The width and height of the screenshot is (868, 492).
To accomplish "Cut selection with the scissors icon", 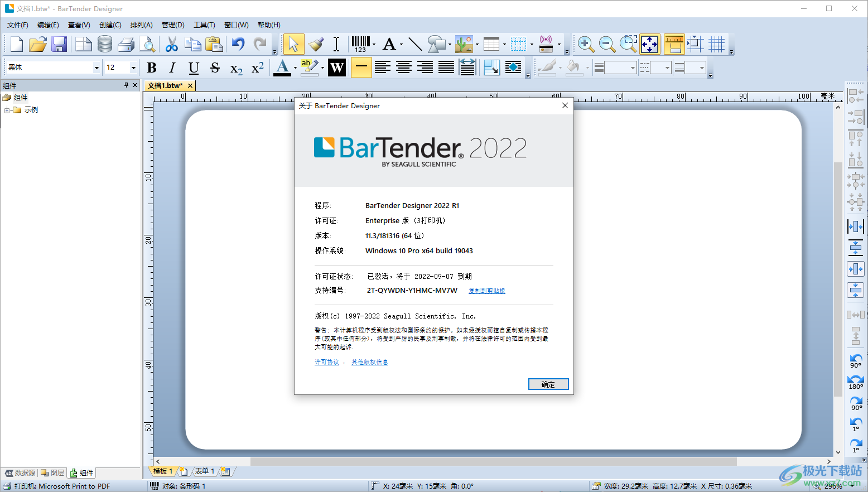I will (172, 44).
